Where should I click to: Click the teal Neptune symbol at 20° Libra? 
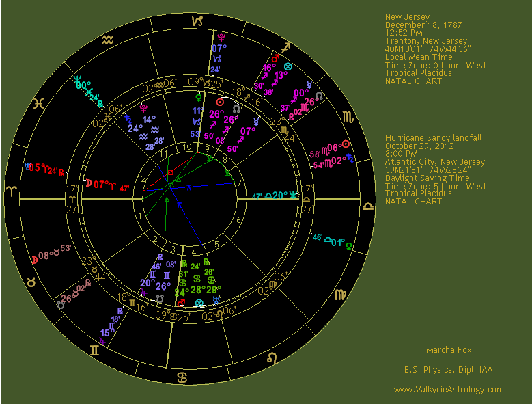292,194
